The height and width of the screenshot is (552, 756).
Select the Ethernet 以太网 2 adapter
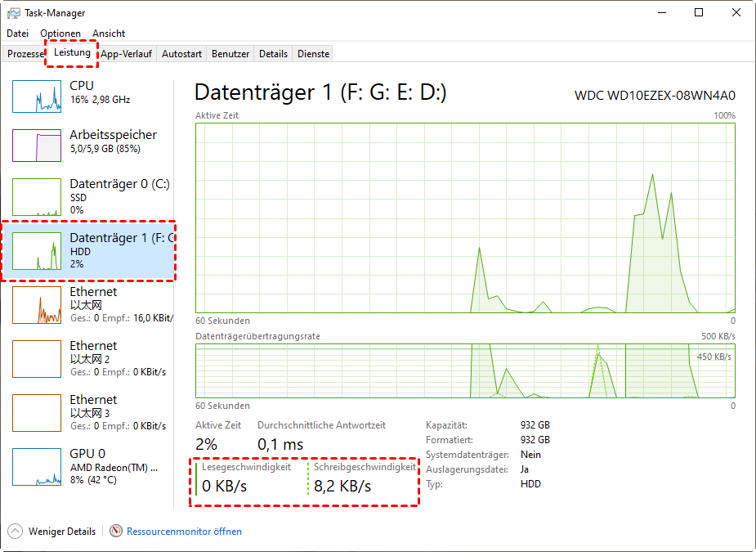coord(90,358)
